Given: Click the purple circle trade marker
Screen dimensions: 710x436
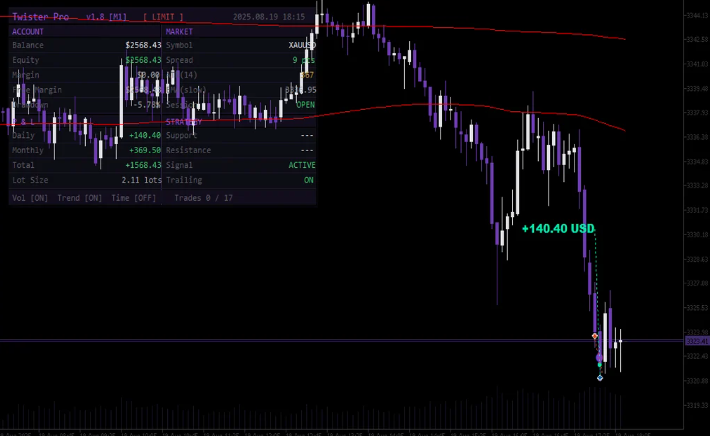Looking at the screenshot, I should coord(599,358).
